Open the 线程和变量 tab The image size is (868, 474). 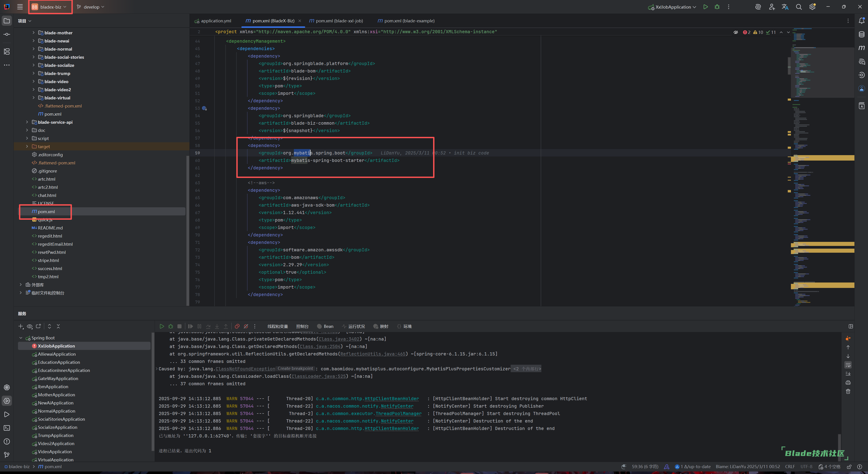pos(278,326)
